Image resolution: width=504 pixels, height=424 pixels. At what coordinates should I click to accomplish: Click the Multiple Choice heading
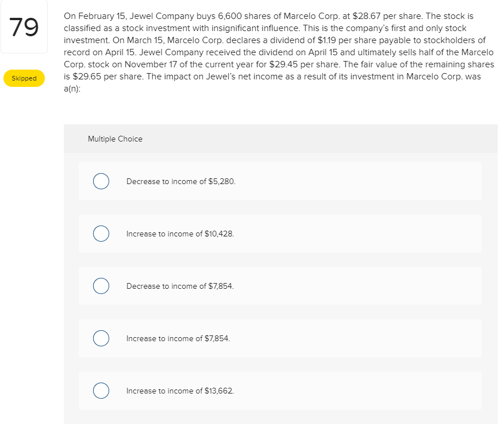point(115,139)
